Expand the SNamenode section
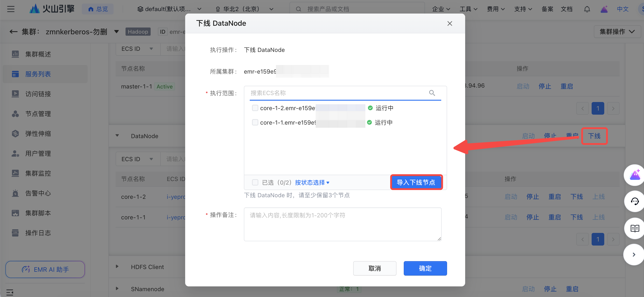The width and height of the screenshot is (644, 297). [x=117, y=288]
